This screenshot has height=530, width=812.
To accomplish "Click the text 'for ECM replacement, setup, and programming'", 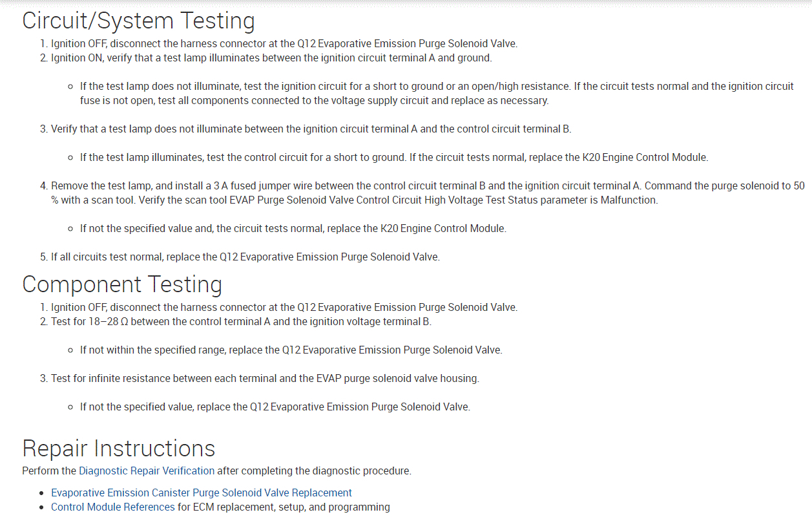I will click(x=284, y=507).
